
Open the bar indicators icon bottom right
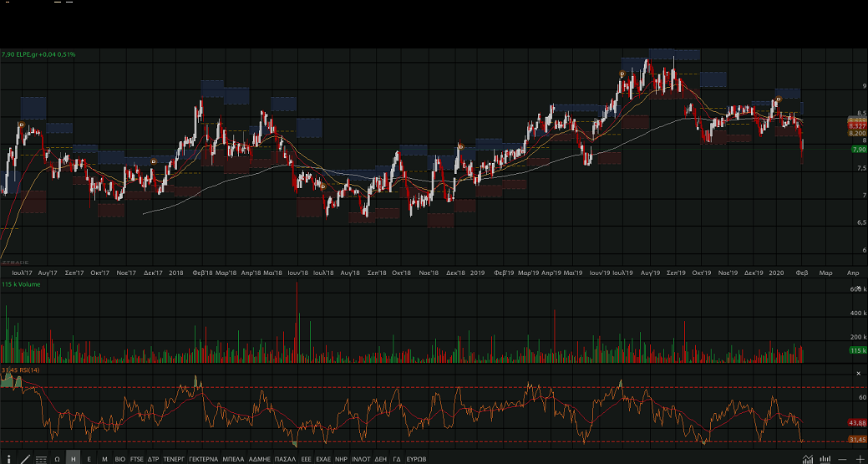(825, 459)
